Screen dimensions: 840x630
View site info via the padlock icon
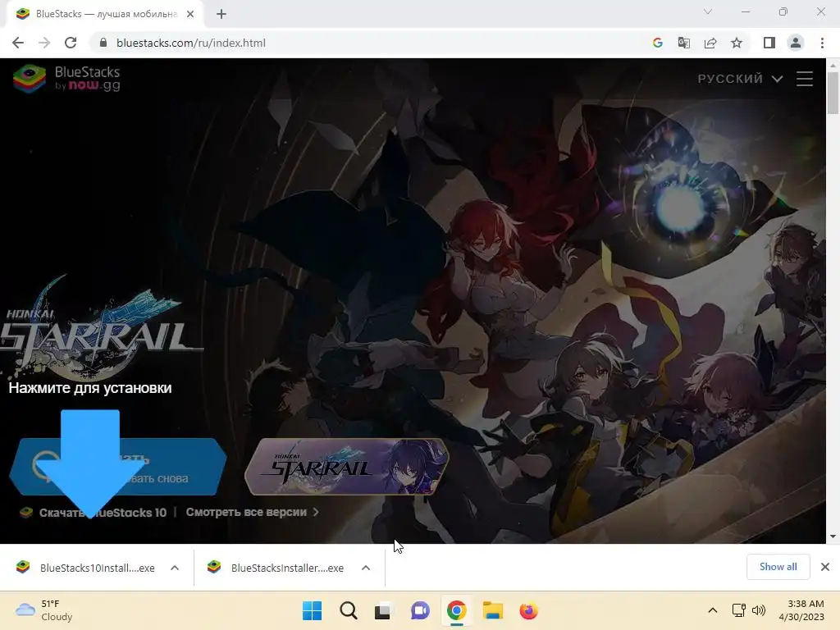coord(103,43)
